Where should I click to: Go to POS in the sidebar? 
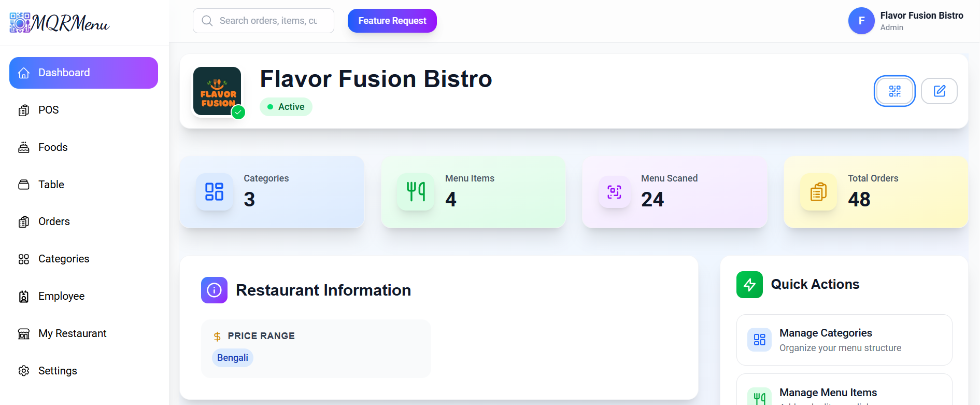pyautogui.click(x=48, y=110)
